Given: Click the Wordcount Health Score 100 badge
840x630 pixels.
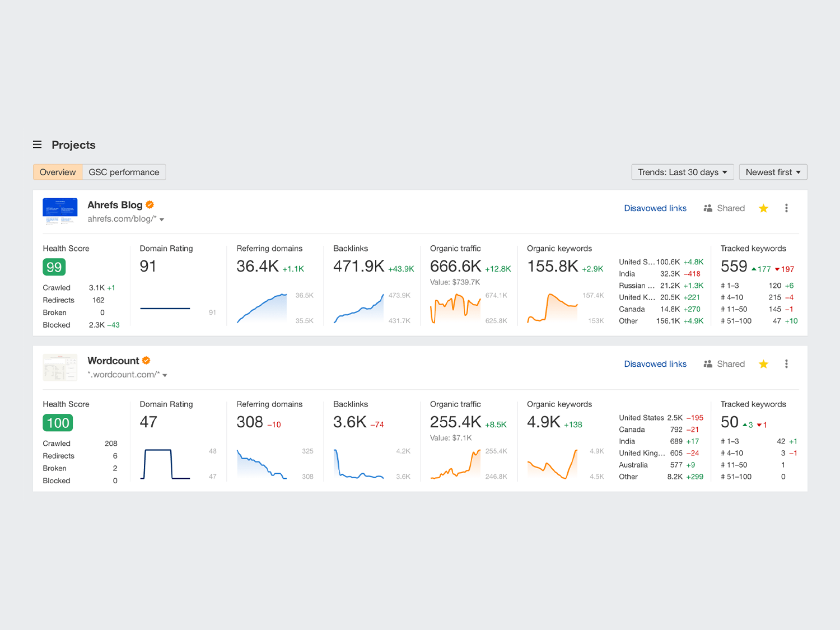Looking at the screenshot, I should pos(58,423).
